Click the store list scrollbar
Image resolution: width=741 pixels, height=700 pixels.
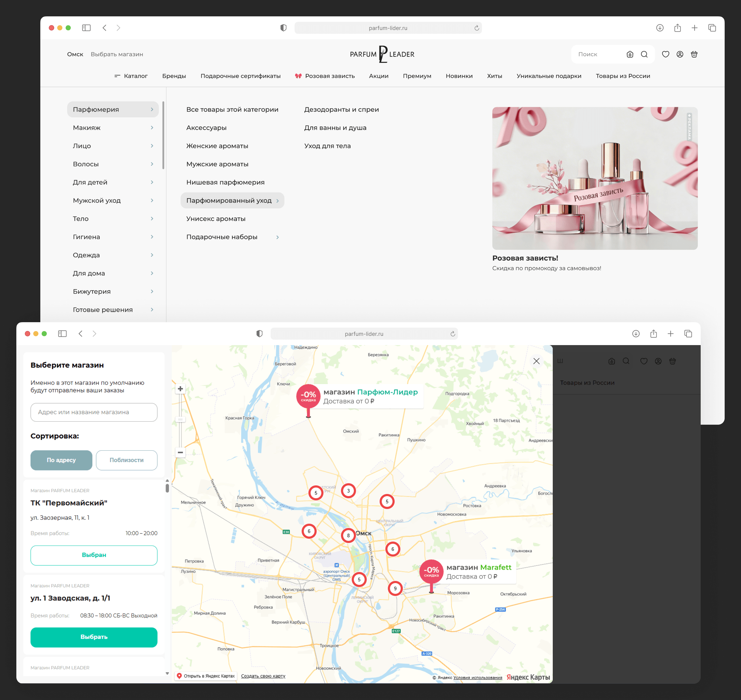(x=167, y=488)
